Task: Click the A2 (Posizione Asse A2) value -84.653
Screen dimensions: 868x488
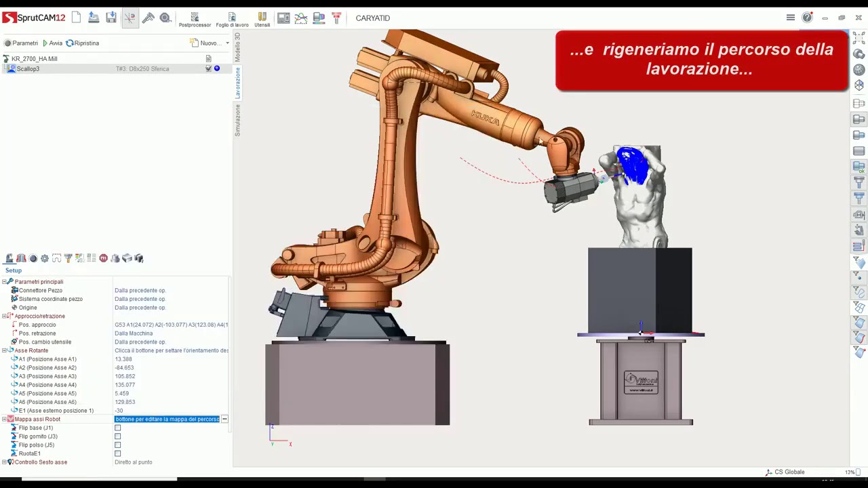Action: (124, 367)
